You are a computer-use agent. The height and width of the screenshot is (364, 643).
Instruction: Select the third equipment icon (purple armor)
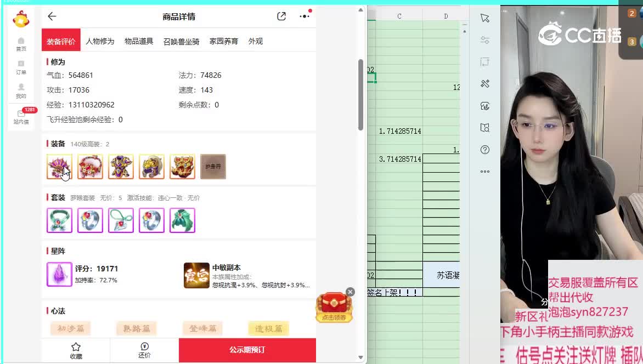coord(121,167)
